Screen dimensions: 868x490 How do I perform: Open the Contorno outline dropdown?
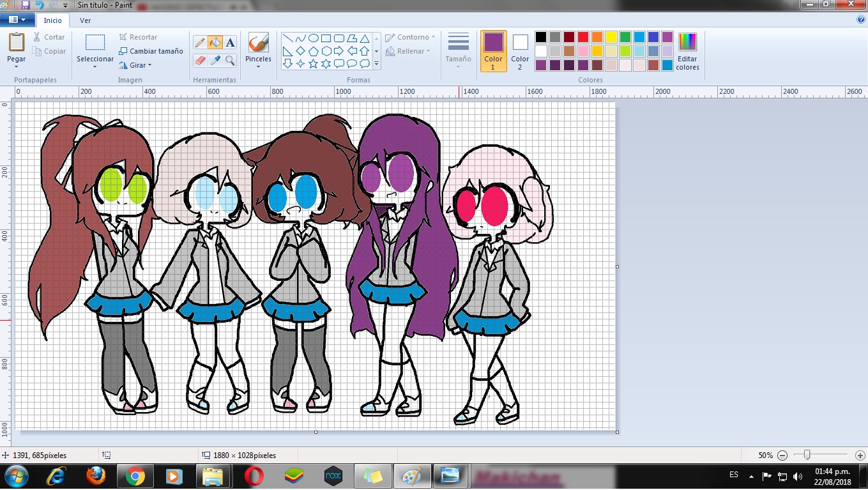pos(411,37)
